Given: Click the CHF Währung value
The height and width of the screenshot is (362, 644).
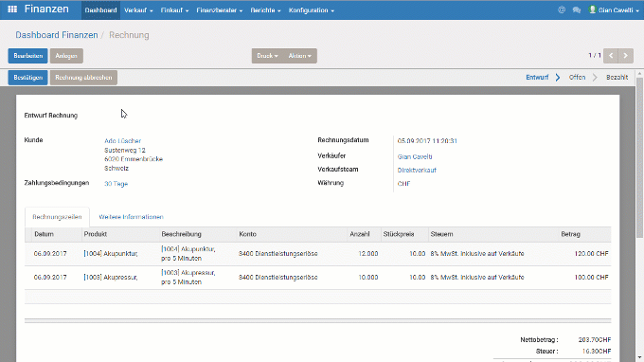Looking at the screenshot, I should [403, 184].
